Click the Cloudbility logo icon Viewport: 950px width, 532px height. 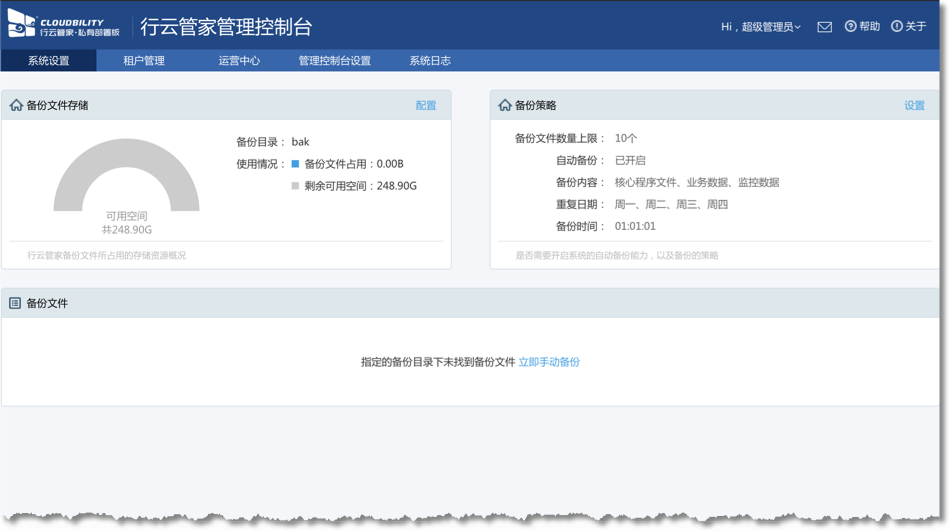22,26
